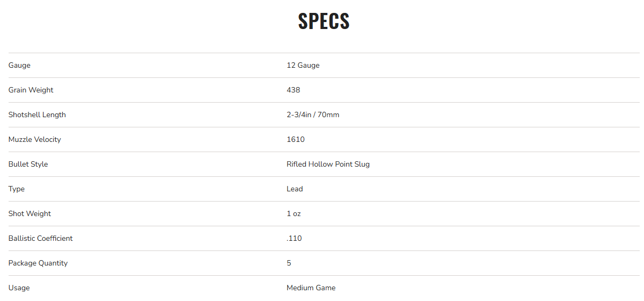Select the .110 coefficient value

294,239
